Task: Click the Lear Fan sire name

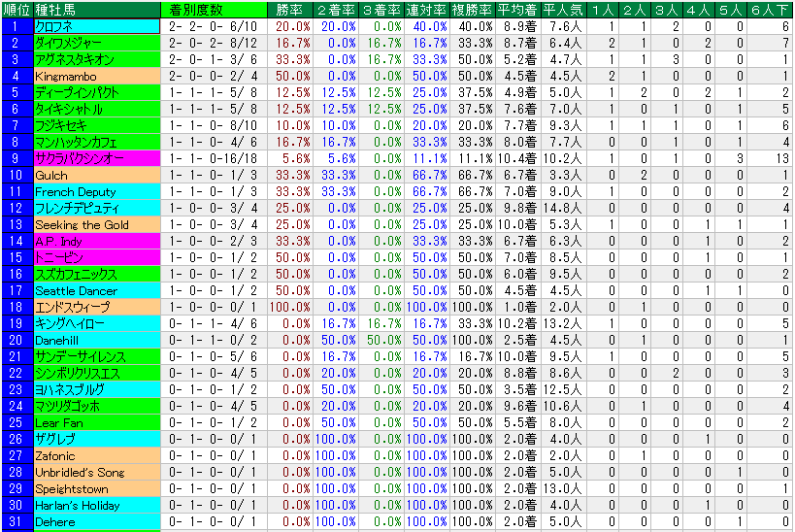Action: (x=97, y=422)
